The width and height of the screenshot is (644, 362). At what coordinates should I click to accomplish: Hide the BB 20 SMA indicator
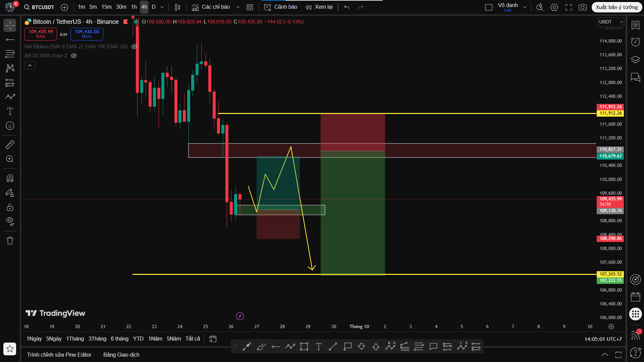pos(74,56)
